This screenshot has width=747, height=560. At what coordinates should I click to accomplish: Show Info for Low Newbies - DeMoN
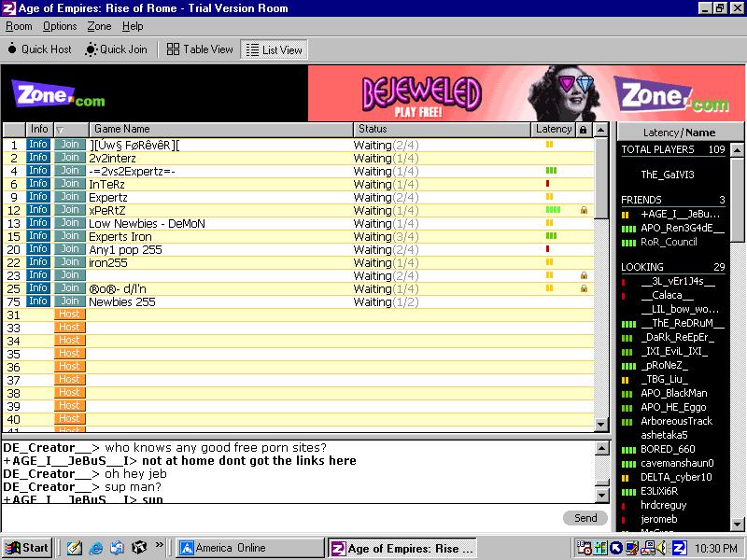click(x=38, y=223)
